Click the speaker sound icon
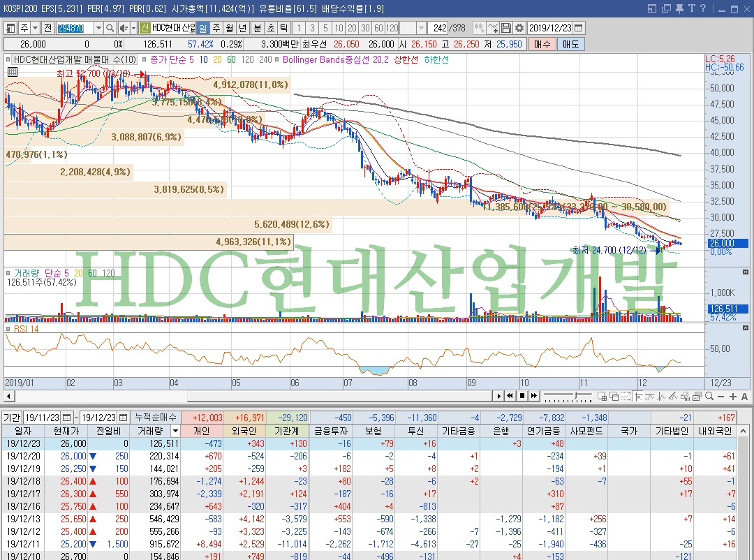This screenshot has width=754, height=560. pyautogui.click(x=123, y=28)
